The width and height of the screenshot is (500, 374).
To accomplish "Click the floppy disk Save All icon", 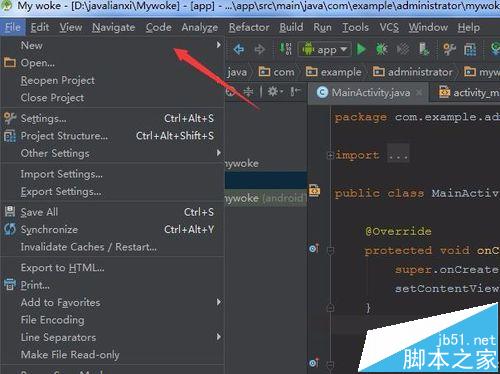I will 10,212.
